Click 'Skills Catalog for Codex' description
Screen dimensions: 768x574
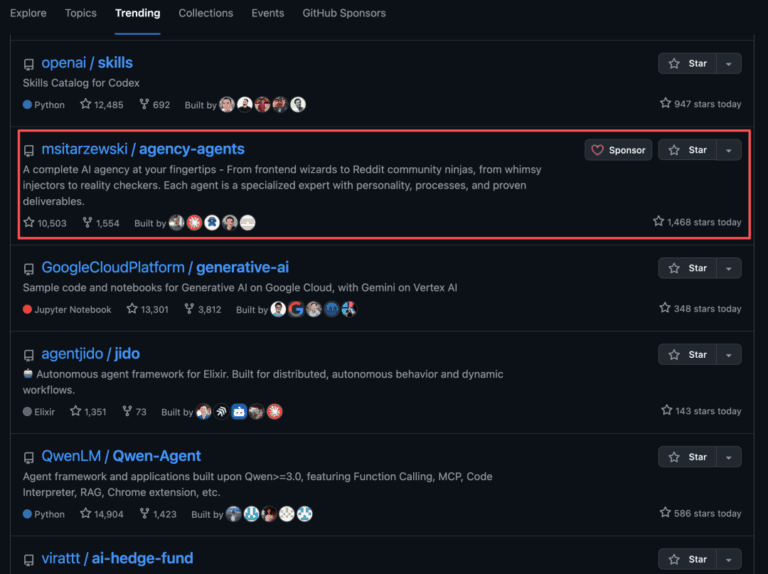point(81,83)
